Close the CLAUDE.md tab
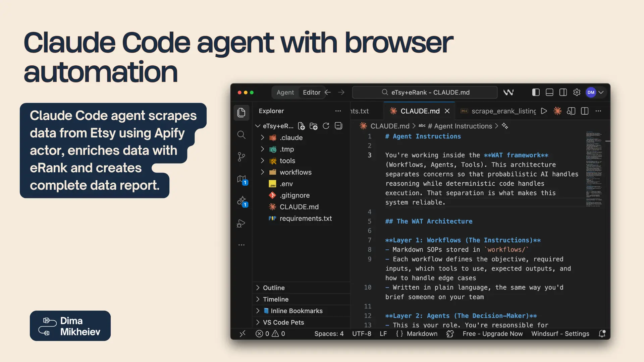Screen dimensions: 644x362 tap(447, 111)
